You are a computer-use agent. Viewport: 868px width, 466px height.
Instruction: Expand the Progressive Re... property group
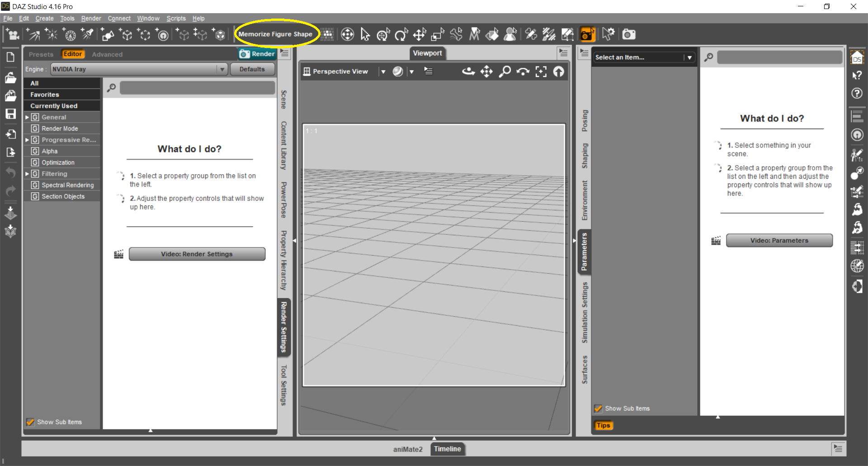[27, 140]
